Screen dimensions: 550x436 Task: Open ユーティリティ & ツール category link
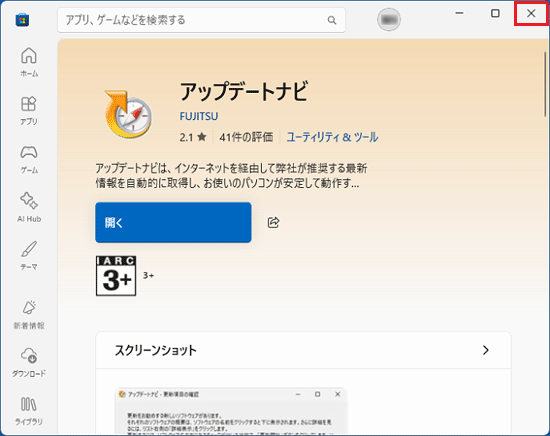tap(332, 137)
